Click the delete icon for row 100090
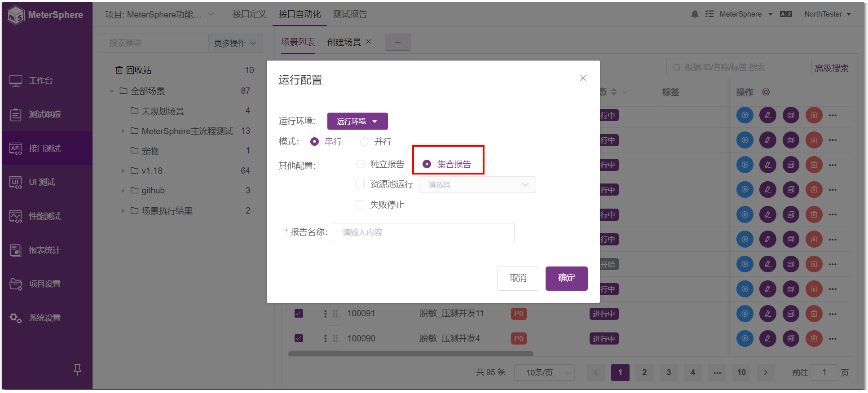 pyautogui.click(x=814, y=338)
